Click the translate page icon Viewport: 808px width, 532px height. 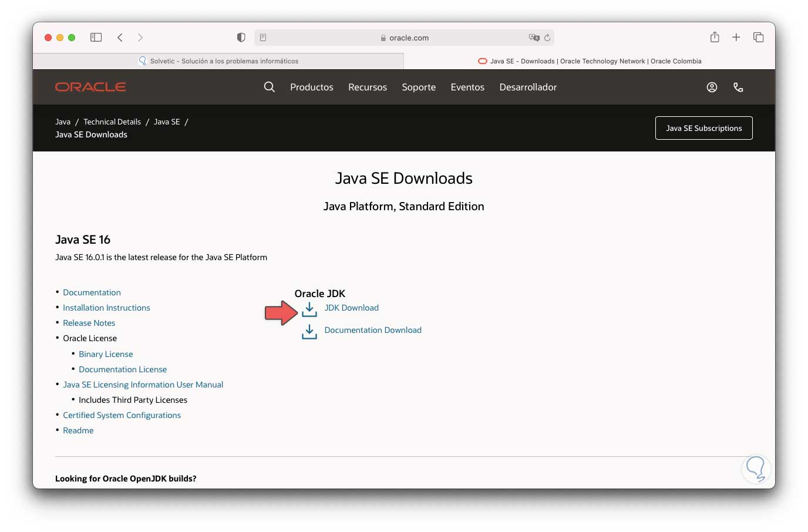coord(534,38)
